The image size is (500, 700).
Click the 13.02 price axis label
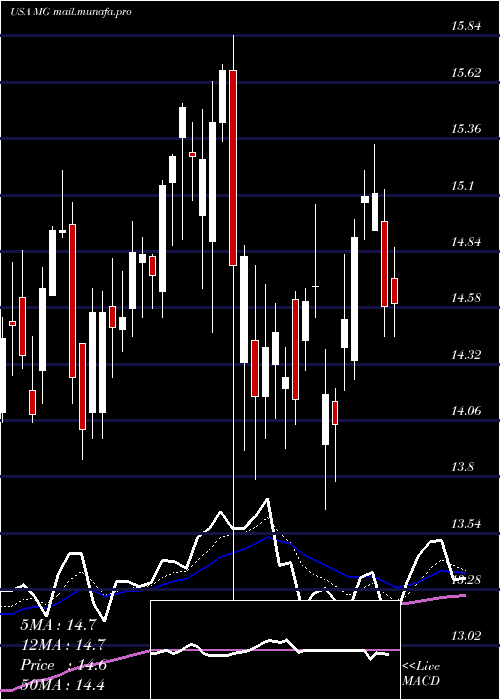[x=466, y=636]
